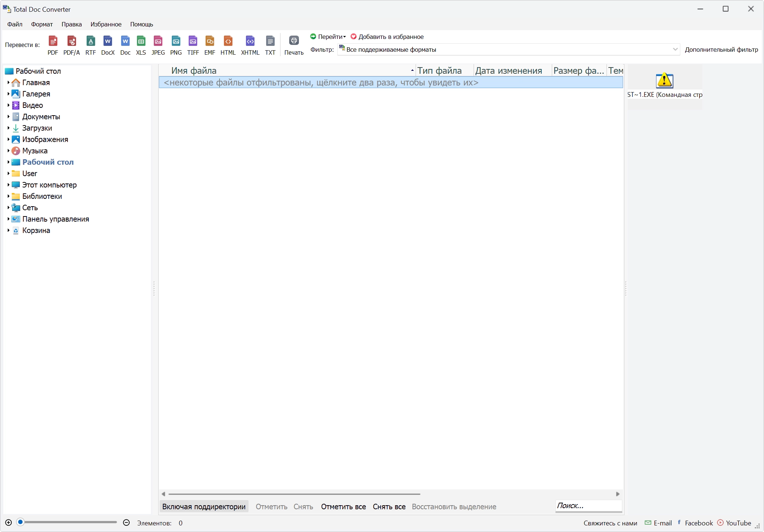
Task: Open Дополнительный фильтр
Action: click(721, 50)
